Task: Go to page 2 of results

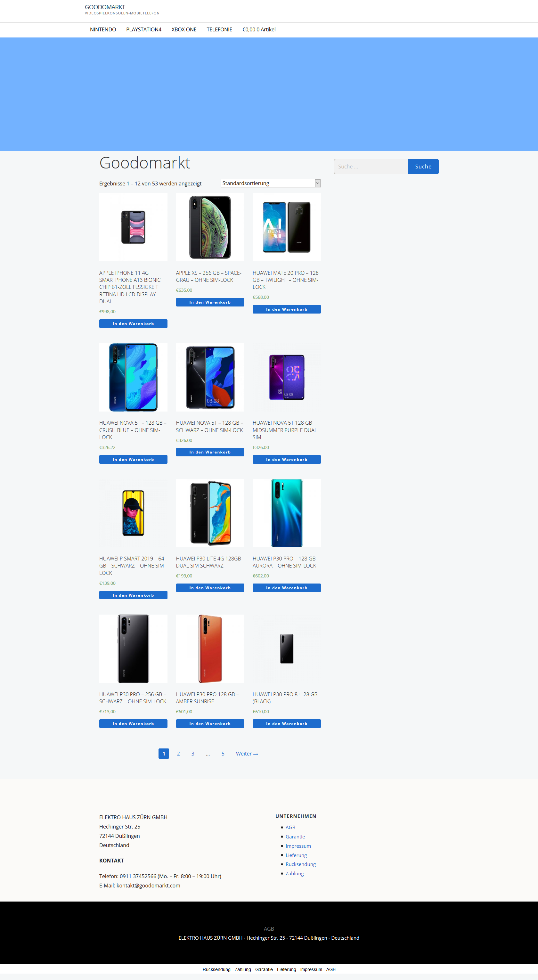Action: pyautogui.click(x=178, y=753)
